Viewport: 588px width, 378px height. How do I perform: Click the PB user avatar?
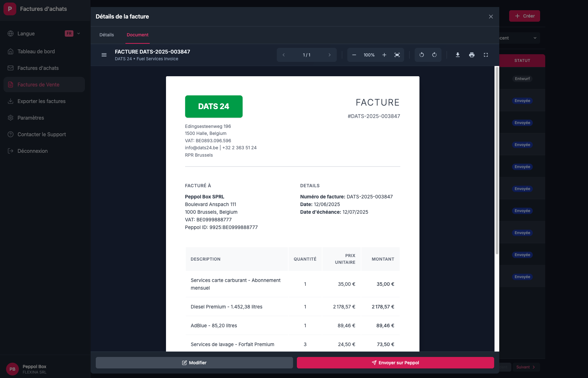12,369
